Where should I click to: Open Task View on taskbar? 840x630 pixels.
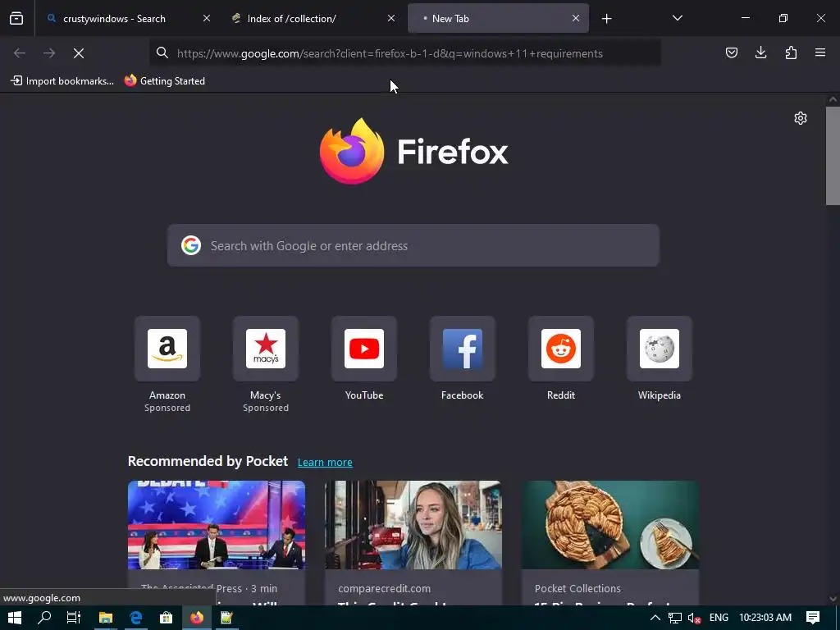point(73,618)
